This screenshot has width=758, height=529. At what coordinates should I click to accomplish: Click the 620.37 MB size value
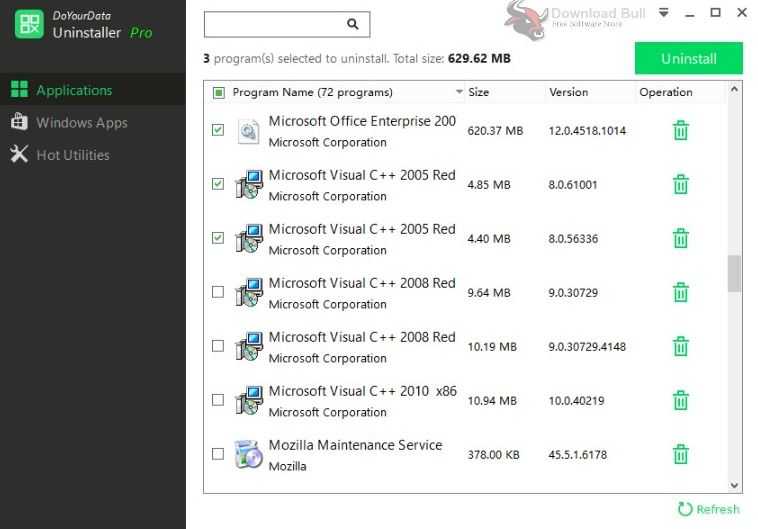pos(495,131)
